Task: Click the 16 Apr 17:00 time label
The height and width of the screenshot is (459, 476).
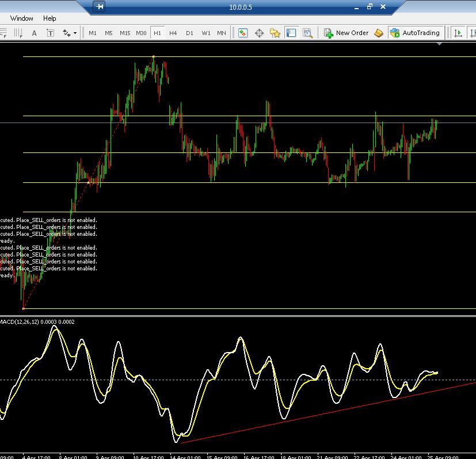Action: [x=259, y=457]
